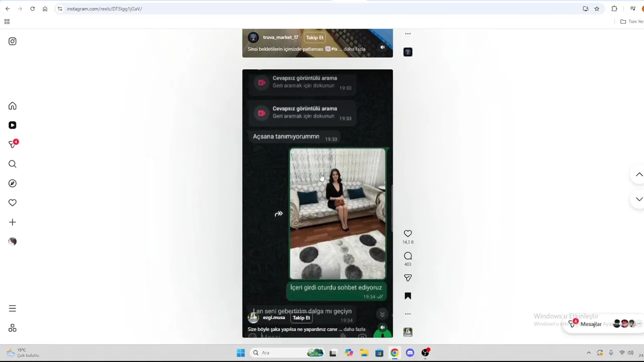Screen dimensions: 644x362
Task: Click the browser back arrow
Action: [x=8, y=9]
